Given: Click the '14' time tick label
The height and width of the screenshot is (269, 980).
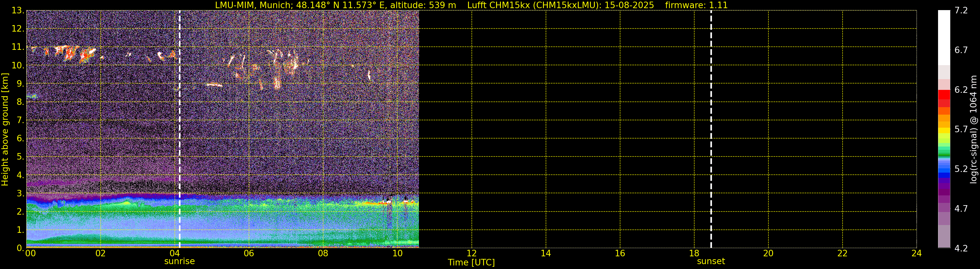Looking at the screenshot, I should (545, 253).
